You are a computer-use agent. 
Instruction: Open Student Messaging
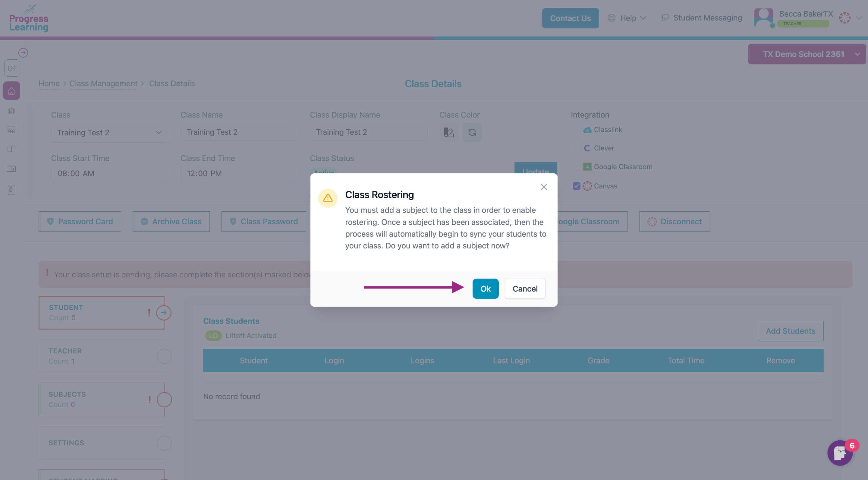[x=702, y=18]
